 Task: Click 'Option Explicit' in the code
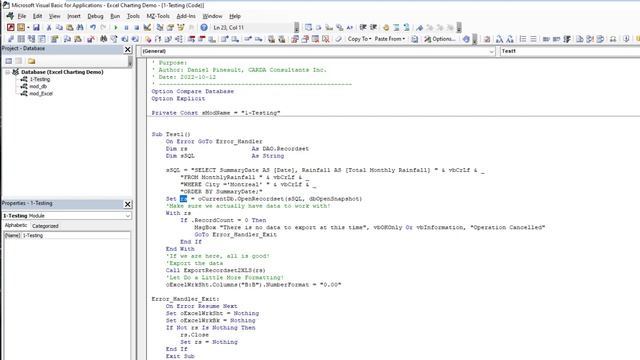178,98
